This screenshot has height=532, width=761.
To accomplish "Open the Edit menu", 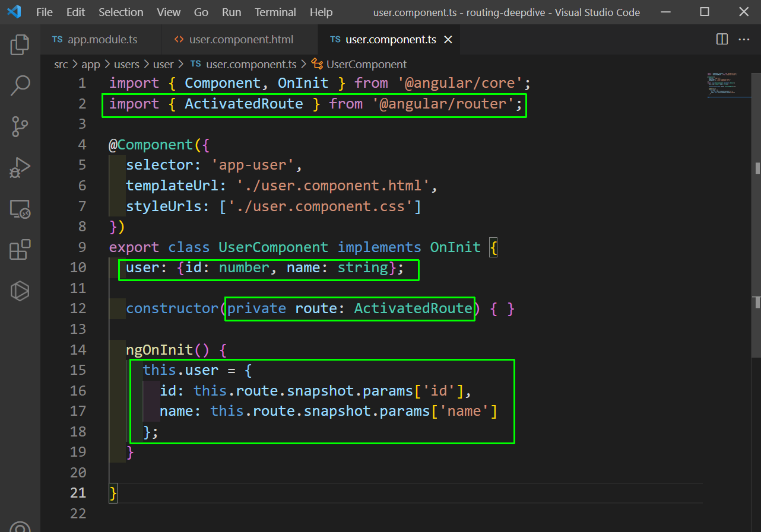I will (75, 12).
